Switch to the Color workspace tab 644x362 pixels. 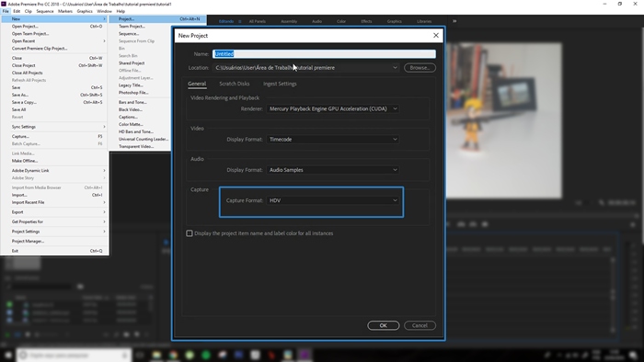point(341,21)
